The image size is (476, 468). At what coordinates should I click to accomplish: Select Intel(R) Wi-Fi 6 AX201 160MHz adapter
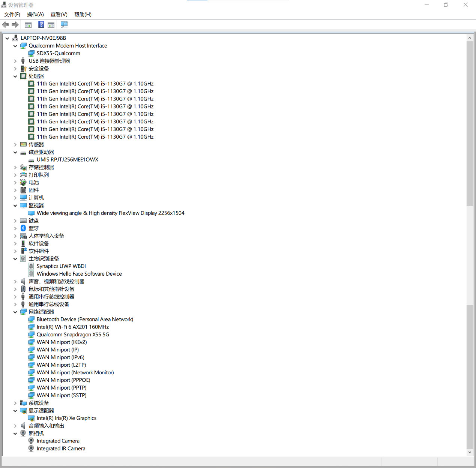click(73, 327)
